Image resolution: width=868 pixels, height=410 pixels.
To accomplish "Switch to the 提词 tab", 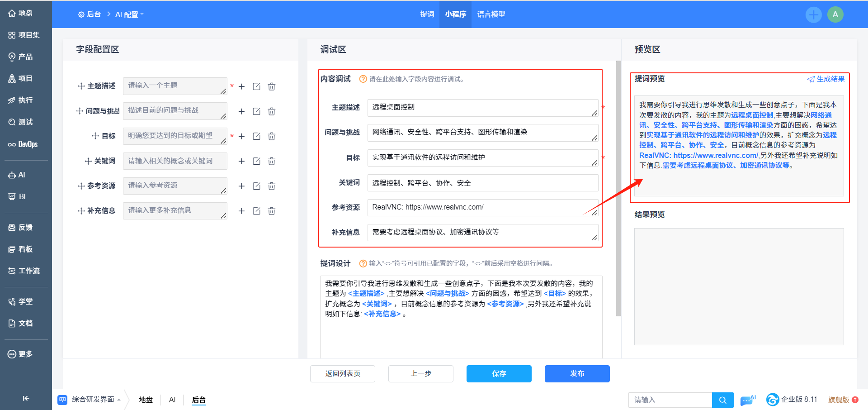I will (x=427, y=14).
